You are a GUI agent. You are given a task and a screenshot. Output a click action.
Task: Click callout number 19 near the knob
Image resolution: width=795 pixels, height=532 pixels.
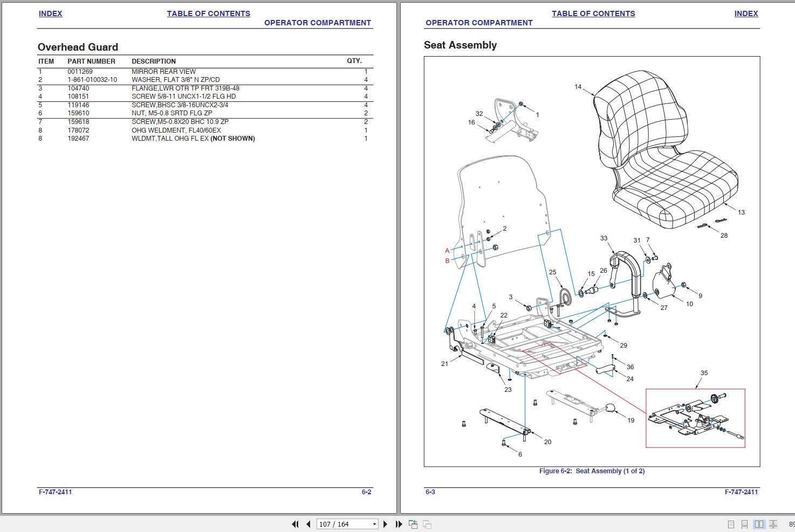(630, 420)
